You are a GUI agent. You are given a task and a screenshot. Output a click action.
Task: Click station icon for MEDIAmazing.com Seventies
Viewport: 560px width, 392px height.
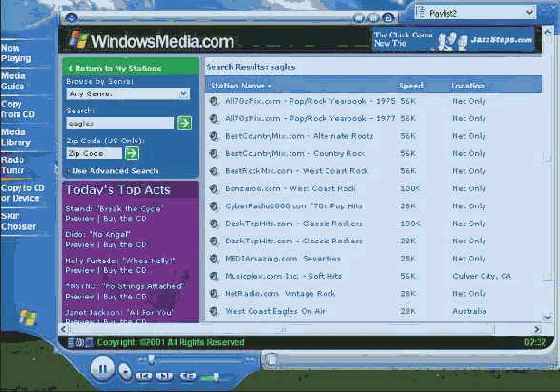pos(214,258)
